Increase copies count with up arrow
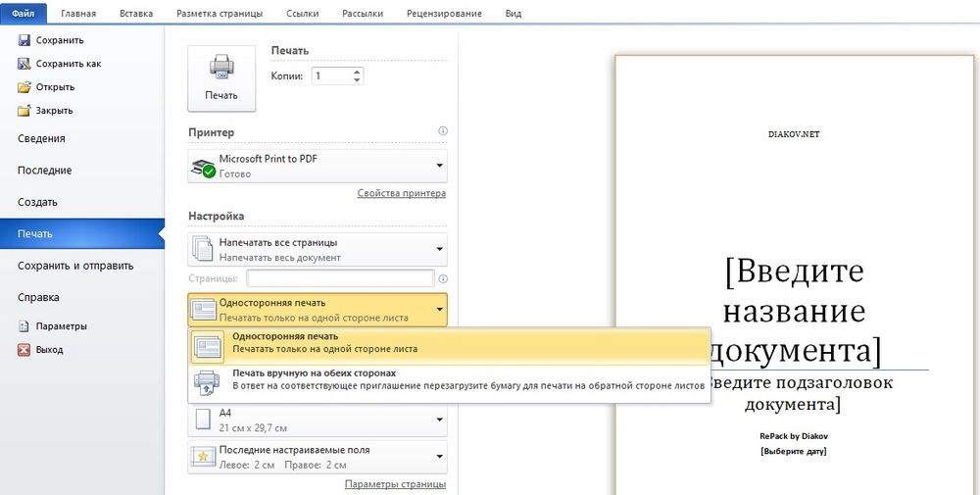980x495 pixels. coord(357,71)
